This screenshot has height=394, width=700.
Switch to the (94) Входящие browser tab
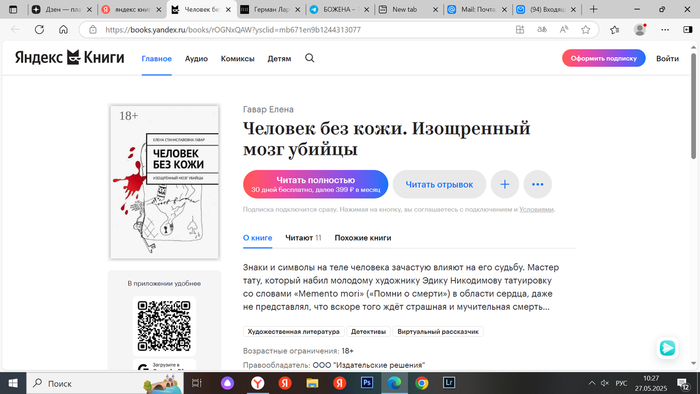[546, 9]
